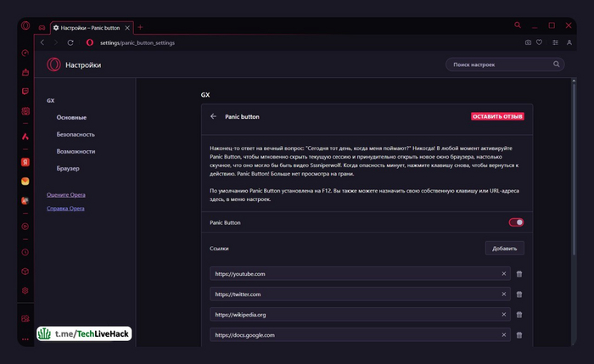The width and height of the screenshot is (594, 364).
Task: Delete the youtube.com link entry
Action: pyautogui.click(x=519, y=274)
